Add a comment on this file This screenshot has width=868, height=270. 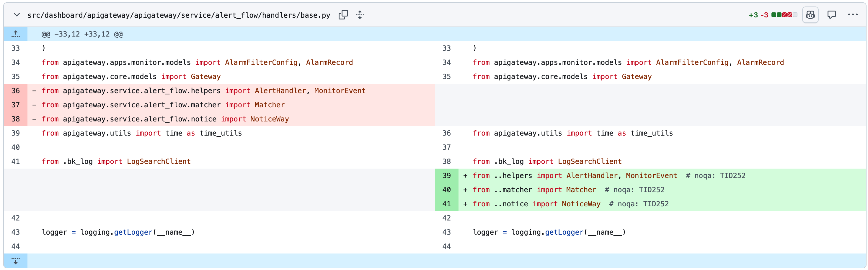[x=831, y=15]
